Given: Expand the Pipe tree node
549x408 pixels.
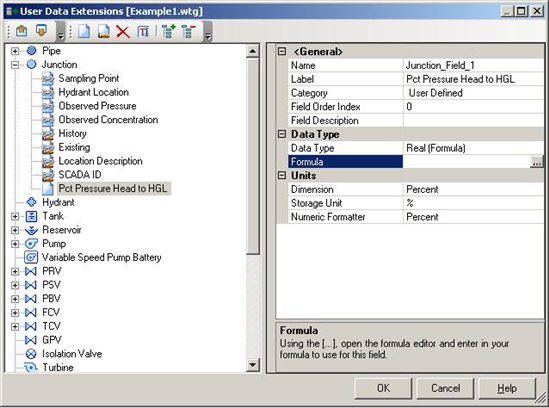Looking at the screenshot, I should (15, 51).
